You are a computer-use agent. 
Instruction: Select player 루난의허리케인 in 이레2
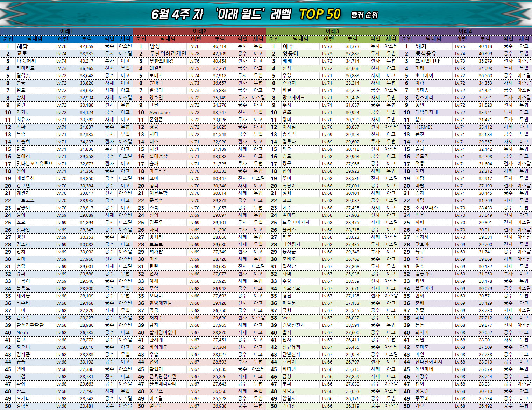coord(168,54)
